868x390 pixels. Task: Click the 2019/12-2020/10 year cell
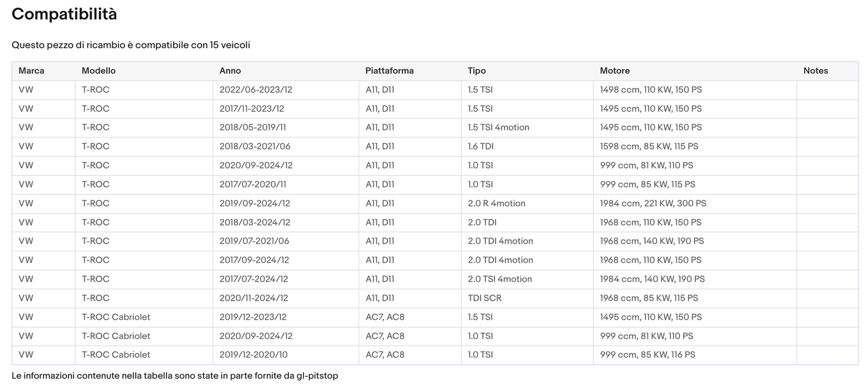253,355
